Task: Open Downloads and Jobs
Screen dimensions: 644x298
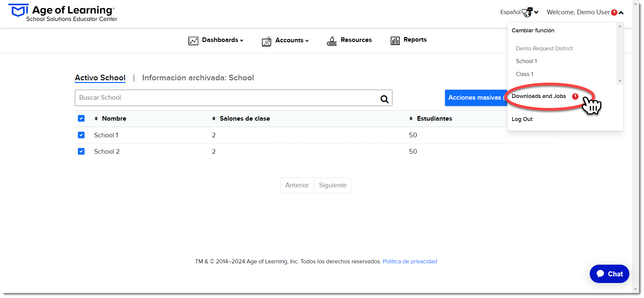Action: click(539, 96)
